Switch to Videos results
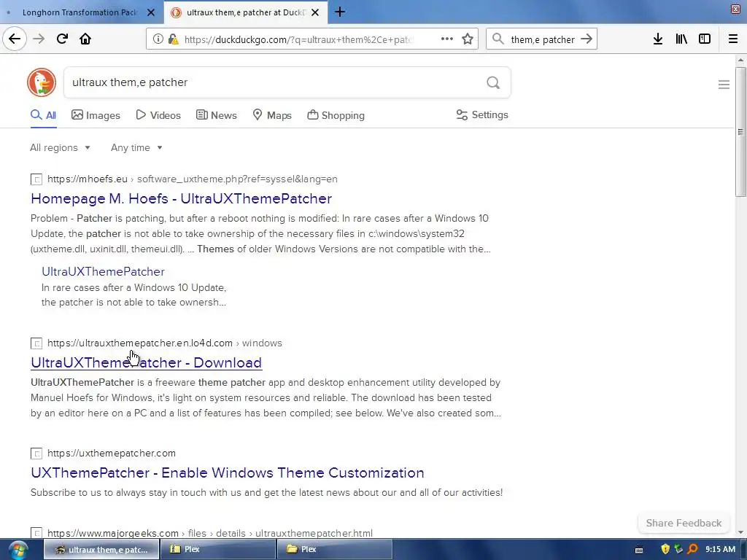The height and width of the screenshot is (560, 747). [158, 115]
